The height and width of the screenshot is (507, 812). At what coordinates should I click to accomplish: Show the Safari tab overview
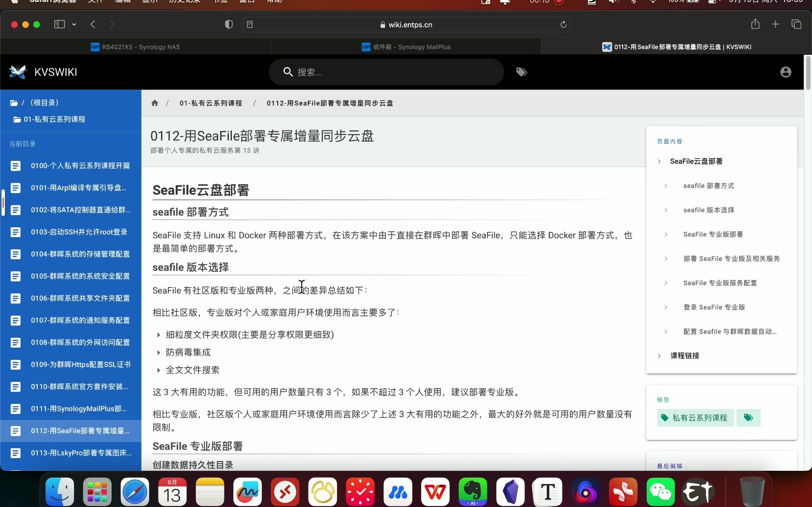796,24
